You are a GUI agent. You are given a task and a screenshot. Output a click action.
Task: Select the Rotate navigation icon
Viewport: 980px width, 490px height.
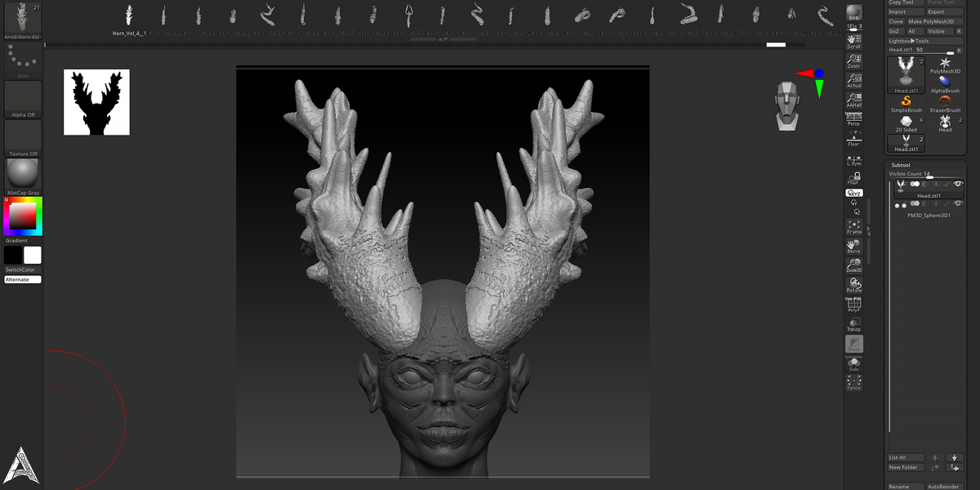tap(854, 285)
